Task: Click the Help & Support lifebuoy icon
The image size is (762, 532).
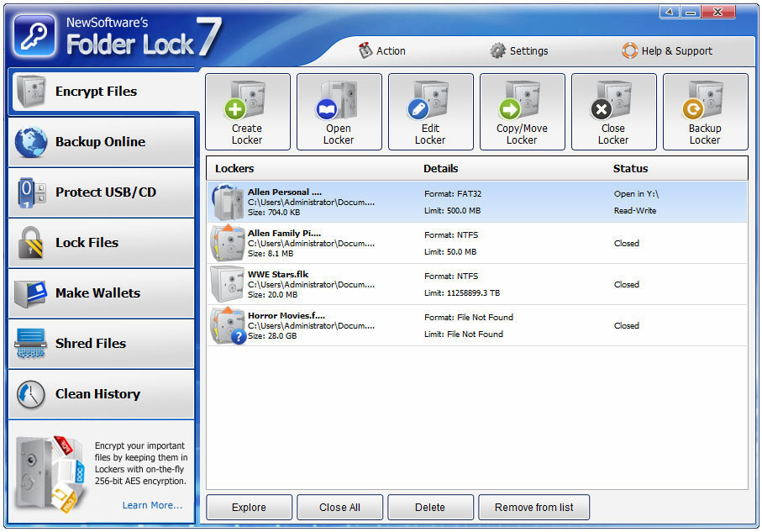Action: pos(630,50)
